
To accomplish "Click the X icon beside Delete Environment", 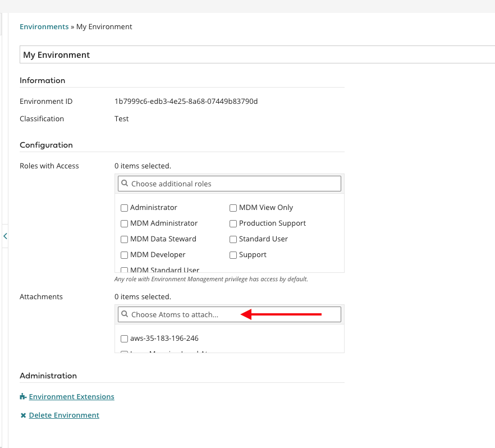I will 23,415.
